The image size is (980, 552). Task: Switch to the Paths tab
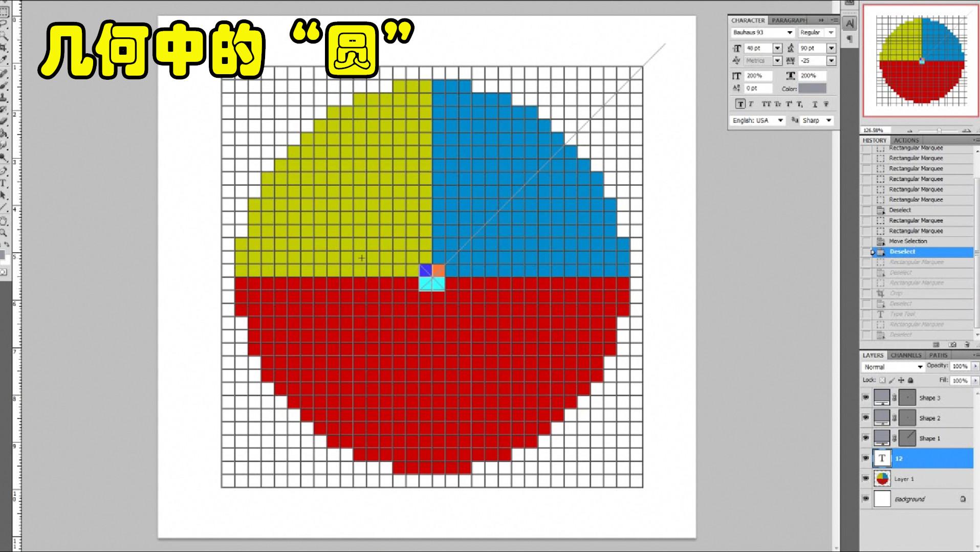(938, 355)
